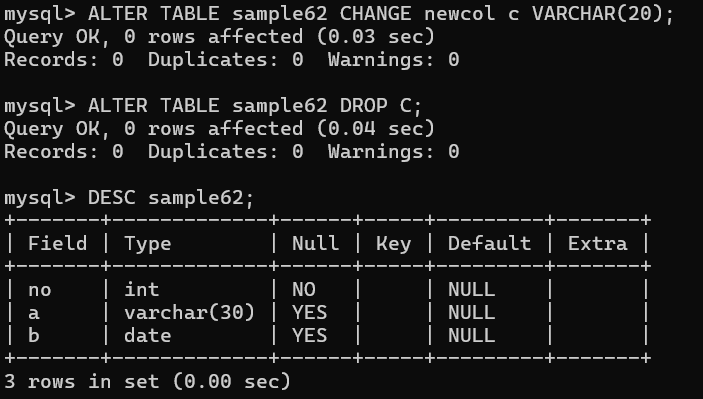Click the 'date' type in row b
The width and height of the screenshot is (703, 399).
(x=148, y=335)
